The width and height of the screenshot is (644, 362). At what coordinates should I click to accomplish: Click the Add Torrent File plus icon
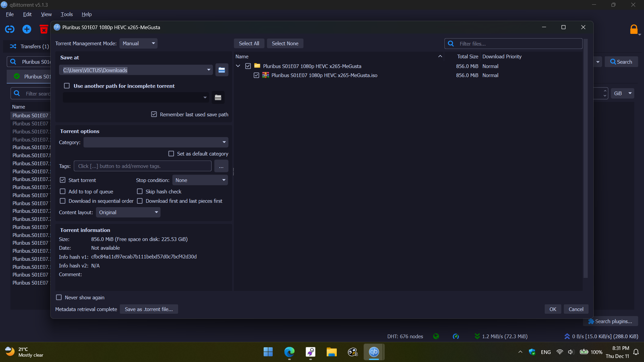[x=27, y=29]
